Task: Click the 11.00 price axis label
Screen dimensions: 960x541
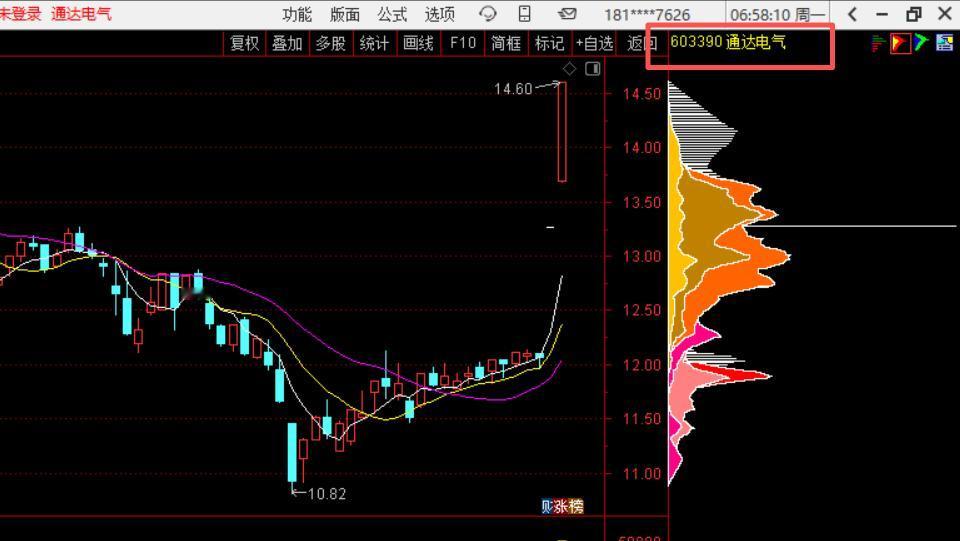Action: tap(642, 473)
